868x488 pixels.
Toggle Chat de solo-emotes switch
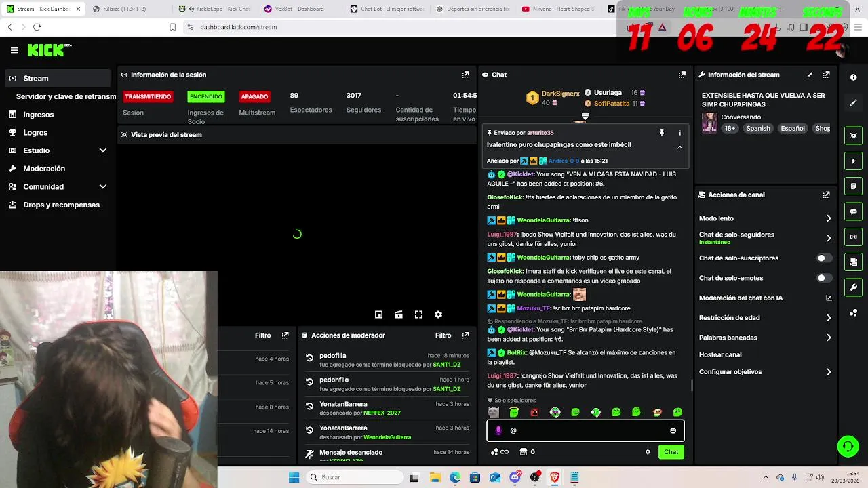(823, 278)
